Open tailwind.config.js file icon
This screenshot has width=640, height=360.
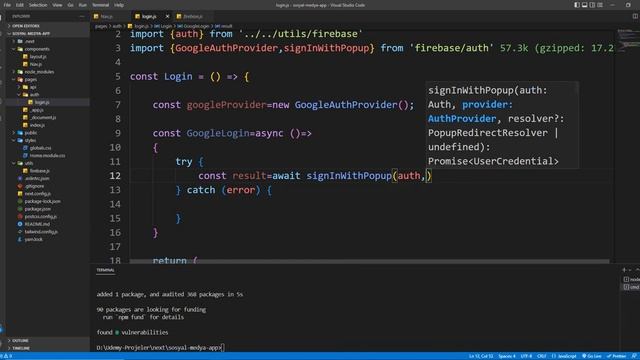tap(20, 232)
